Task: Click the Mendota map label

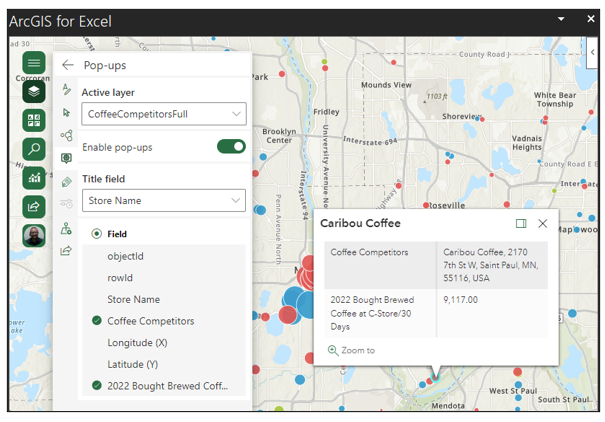Action: pyautogui.click(x=448, y=405)
